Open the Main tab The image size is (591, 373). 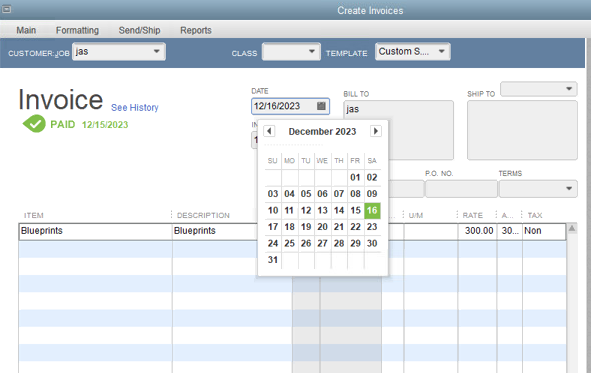coord(26,30)
